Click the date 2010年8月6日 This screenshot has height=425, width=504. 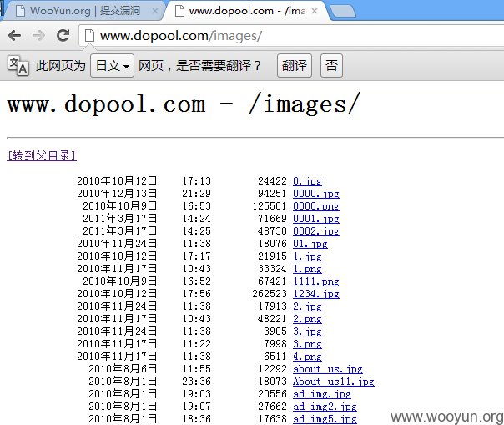click(x=123, y=369)
